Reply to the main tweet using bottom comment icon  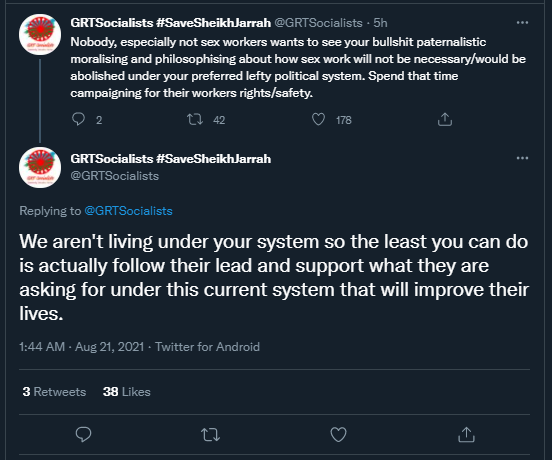(83, 435)
